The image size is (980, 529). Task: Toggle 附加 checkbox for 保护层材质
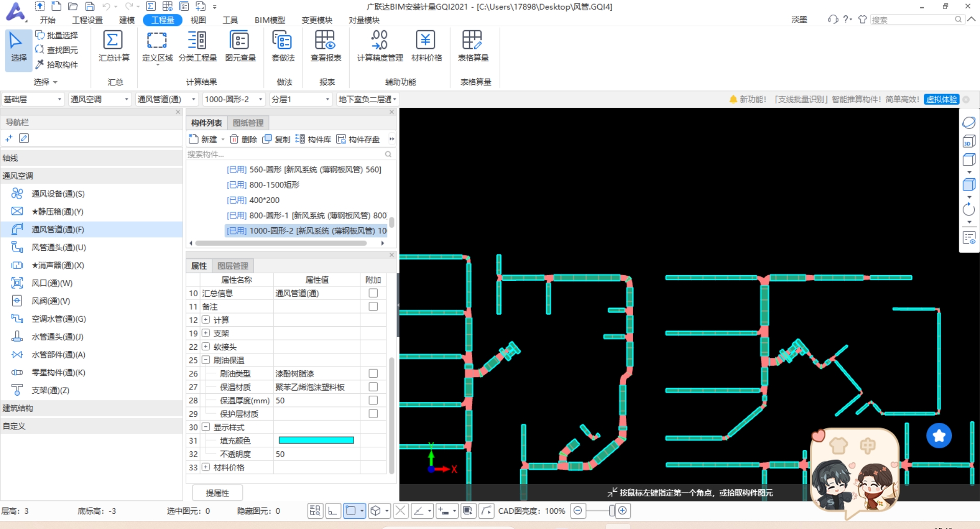point(373,413)
